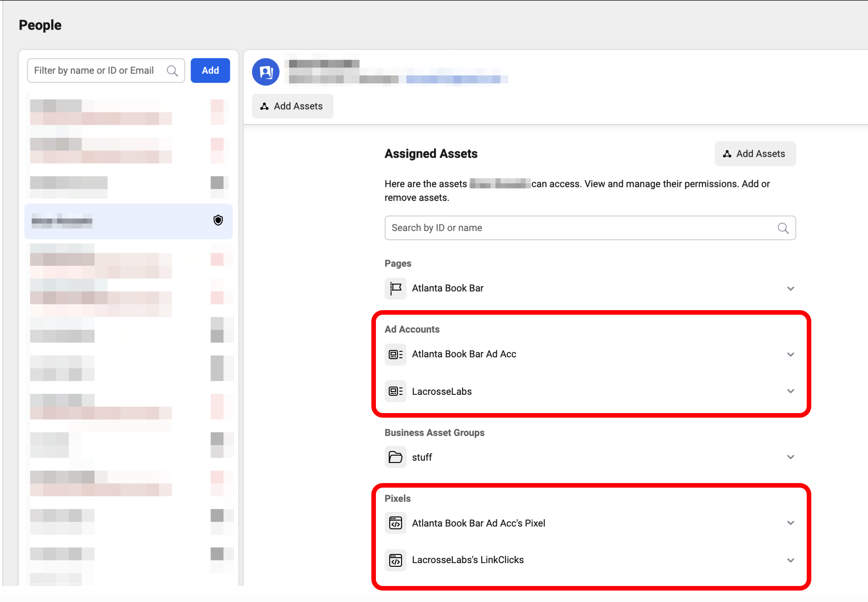
Task: Expand the stuff asset group chevron
Action: point(790,457)
